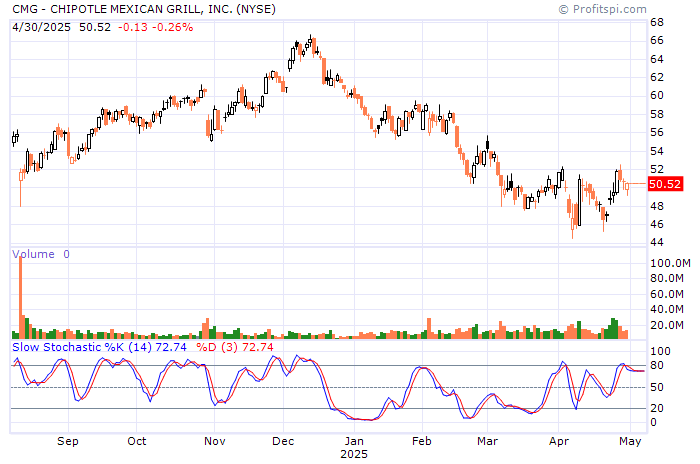Image resolution: width=700 pixels, height=464 pixels.
Task: Click the 56 price axis label
Action: point(657,133)
